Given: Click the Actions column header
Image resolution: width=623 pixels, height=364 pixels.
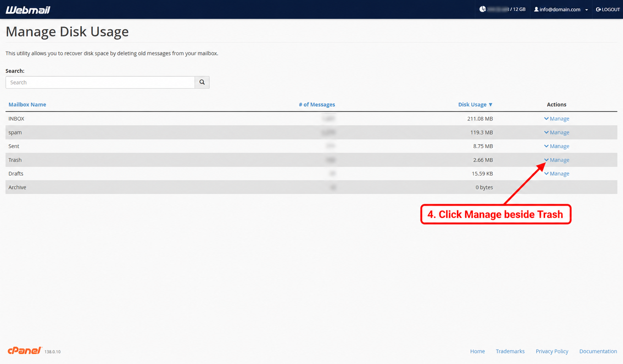Looking at the screenshot, I should click(x=557, y=104).
